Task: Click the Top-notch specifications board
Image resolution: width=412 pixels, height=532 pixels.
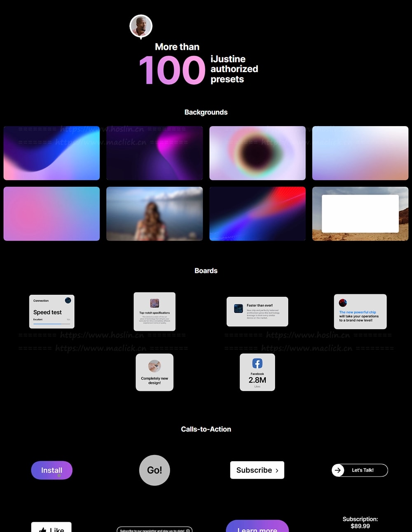Action: click(x=154, y=312)
